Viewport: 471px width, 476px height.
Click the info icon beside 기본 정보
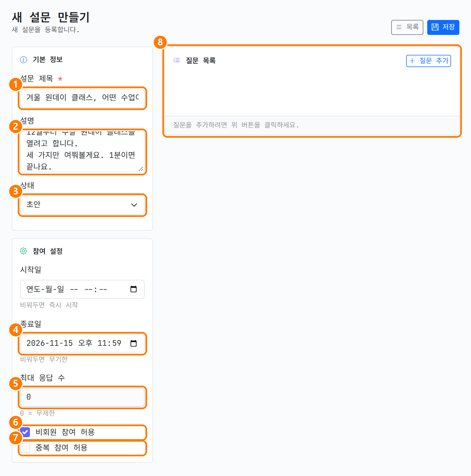(x=24, y=60)
